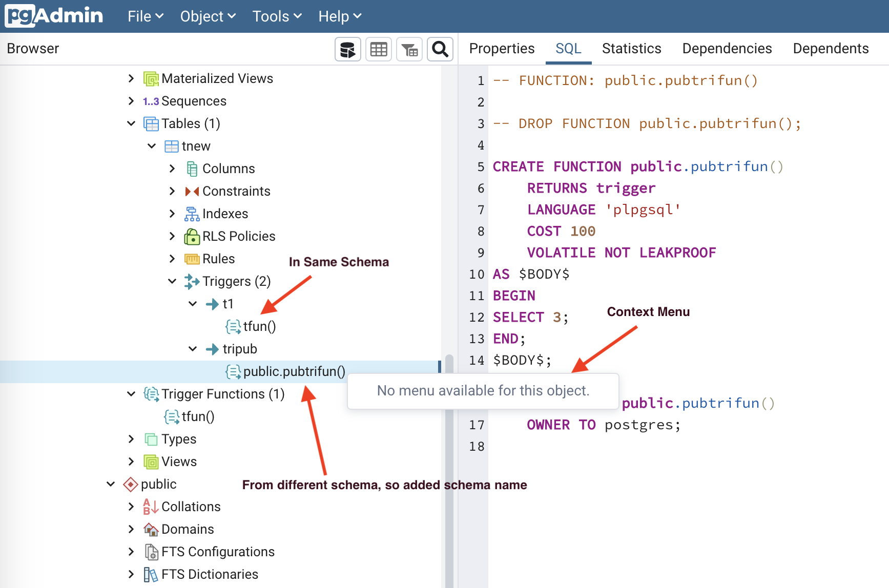Click the public schema diamond icon
This screenshot has height=588, width=889.
[131, 485]
